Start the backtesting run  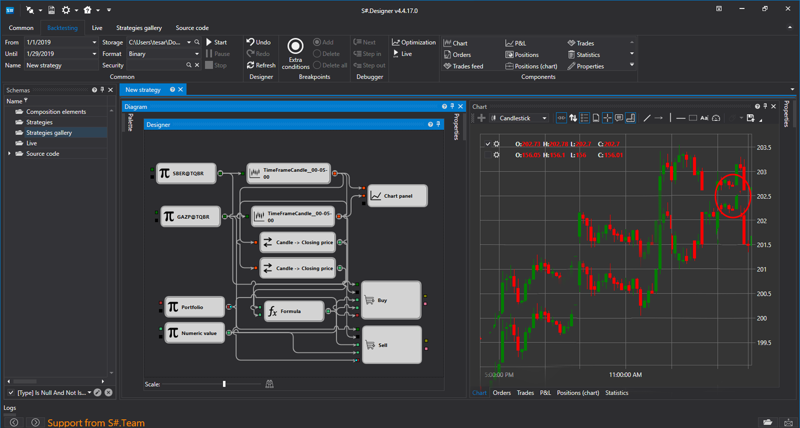216,43
